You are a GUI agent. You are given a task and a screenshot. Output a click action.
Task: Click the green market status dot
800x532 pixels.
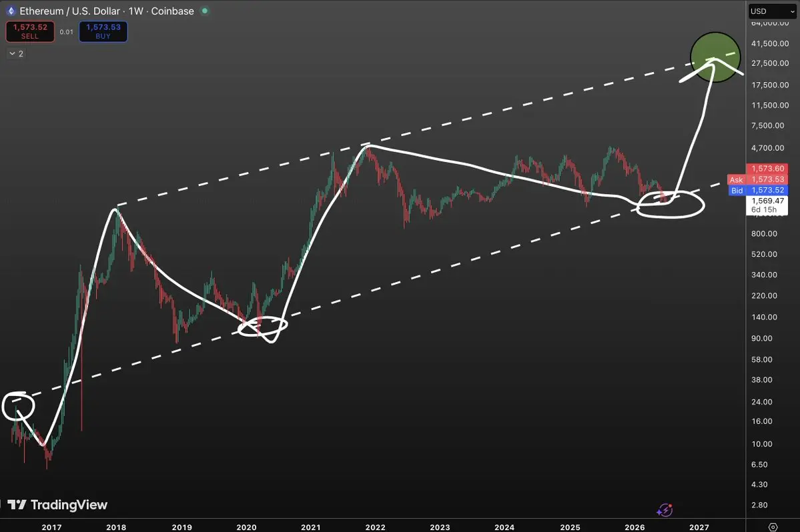pyautogui.click(x=205, y=11)
